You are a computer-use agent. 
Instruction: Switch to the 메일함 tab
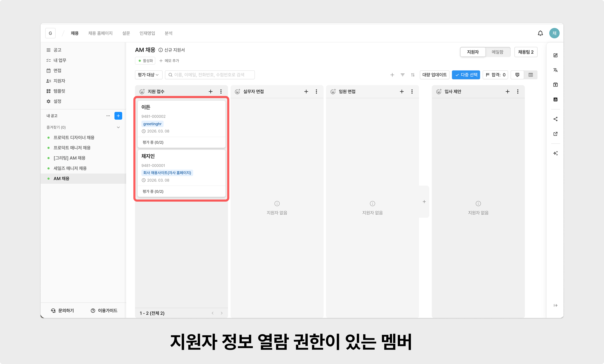[x=497, y=52]
